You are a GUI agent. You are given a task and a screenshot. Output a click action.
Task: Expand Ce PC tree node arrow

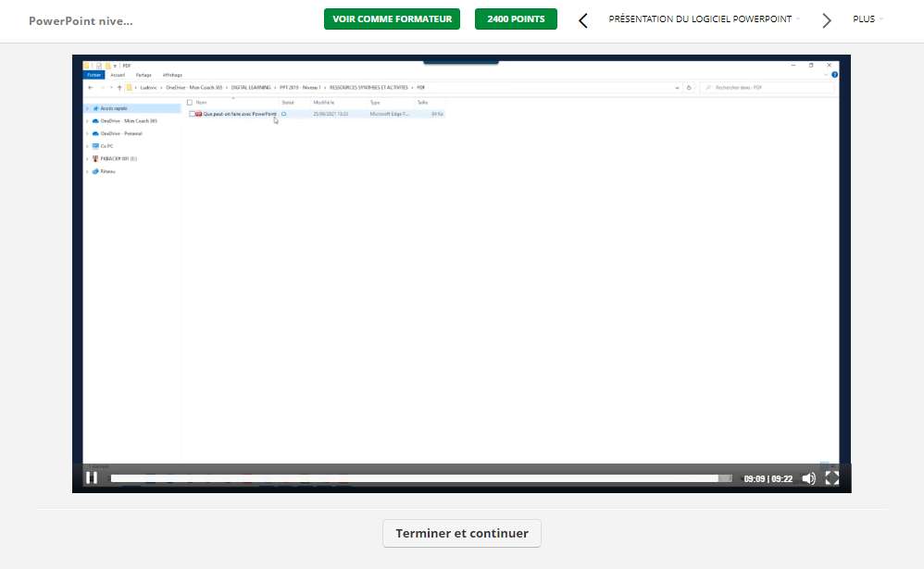[87, 146]
